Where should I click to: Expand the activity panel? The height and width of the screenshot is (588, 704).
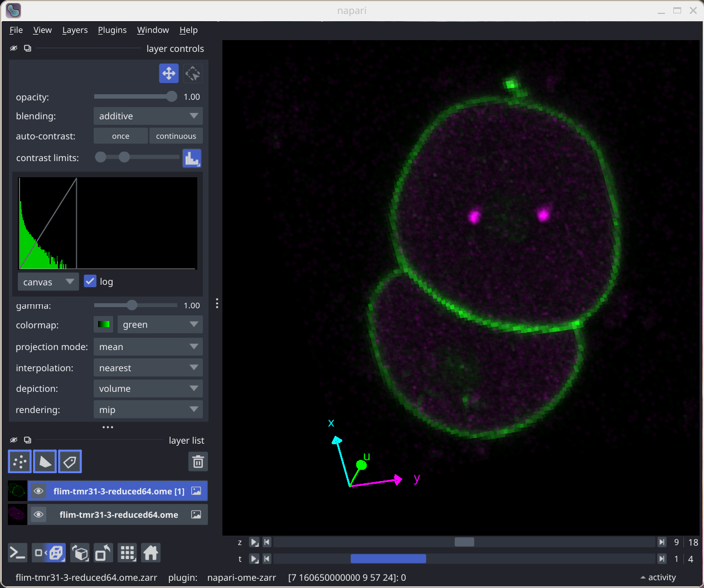point(658,577)
